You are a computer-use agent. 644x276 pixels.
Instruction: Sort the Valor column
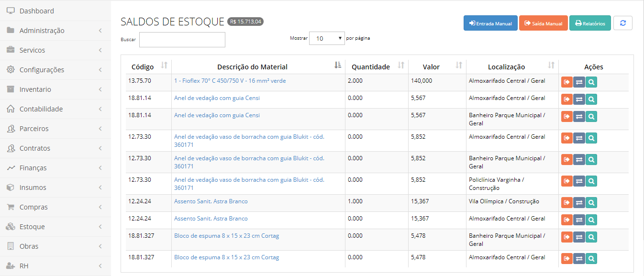[459, 66]
